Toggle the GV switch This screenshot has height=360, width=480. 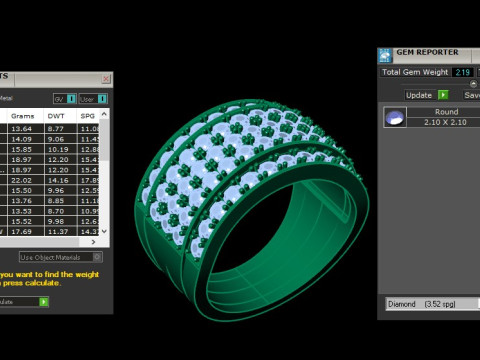65,99
